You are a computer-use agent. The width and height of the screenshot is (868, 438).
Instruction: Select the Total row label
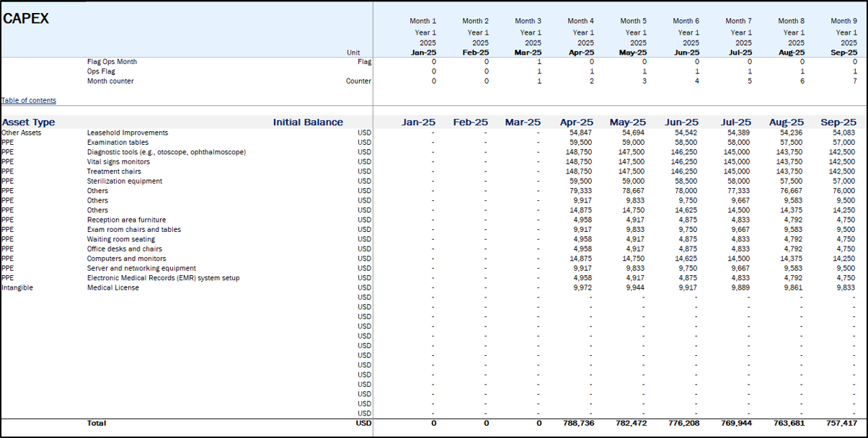pyautogui.click(x=97, y=423)
